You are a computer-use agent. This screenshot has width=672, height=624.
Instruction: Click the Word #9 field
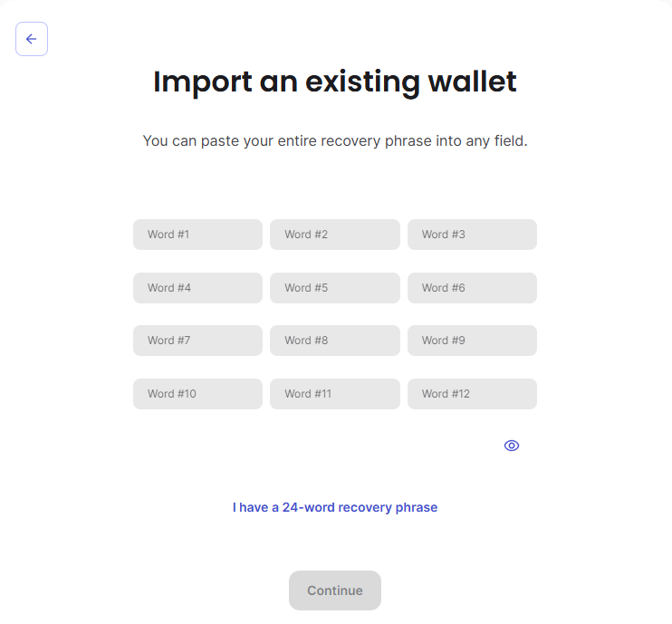tap(472, 341)
